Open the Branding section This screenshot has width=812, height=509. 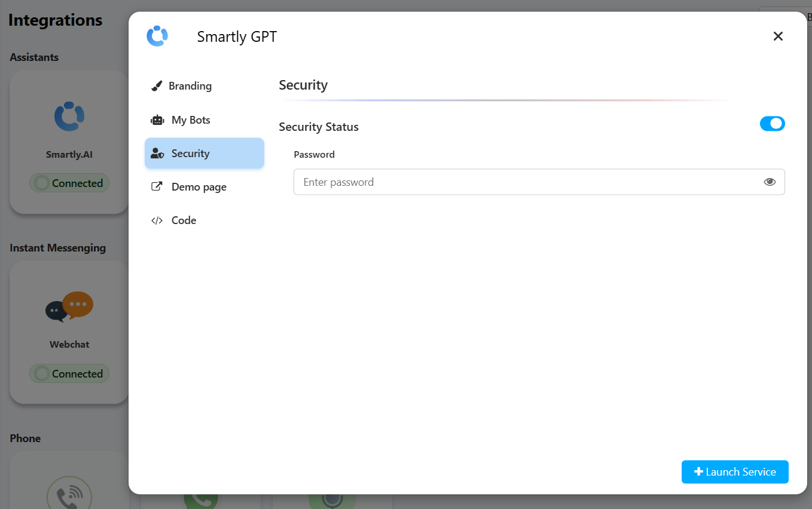point(204,86)
